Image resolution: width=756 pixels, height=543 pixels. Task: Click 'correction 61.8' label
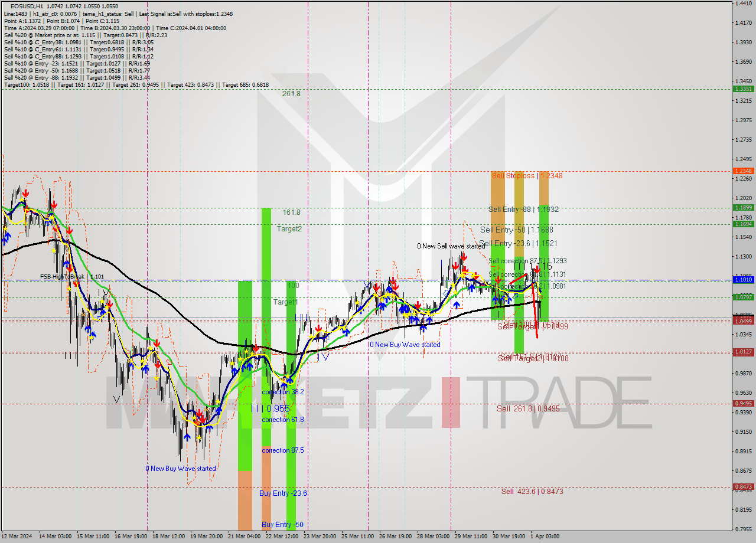tap(283, 420)
